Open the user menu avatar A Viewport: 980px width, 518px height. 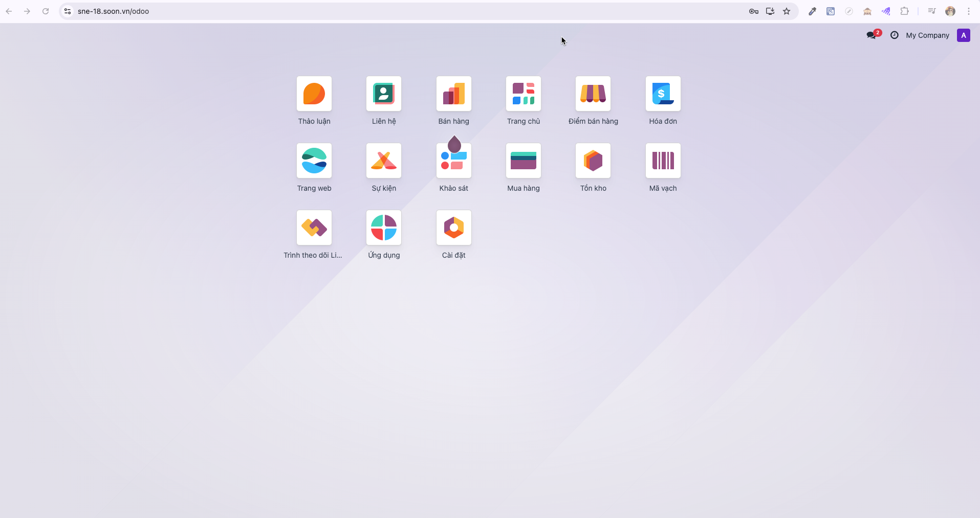(x=964, y=35)
